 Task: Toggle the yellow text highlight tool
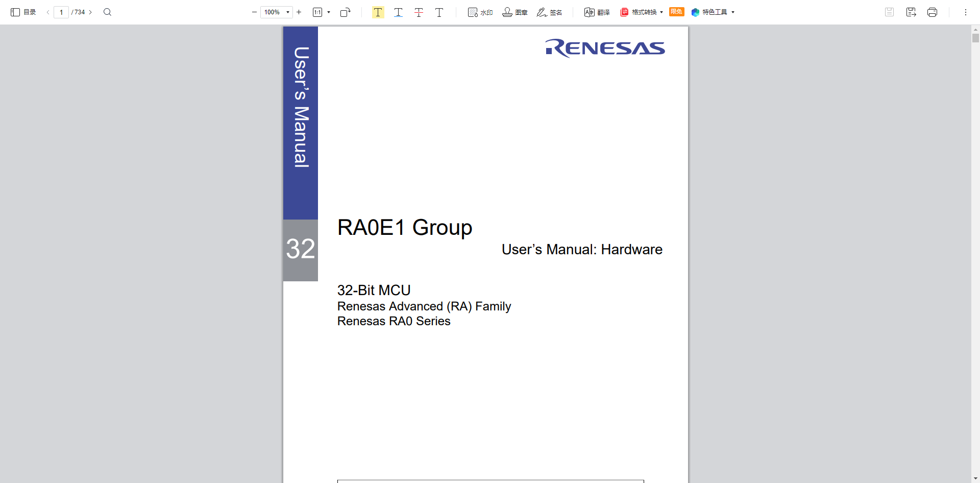(x=378, y=12)
